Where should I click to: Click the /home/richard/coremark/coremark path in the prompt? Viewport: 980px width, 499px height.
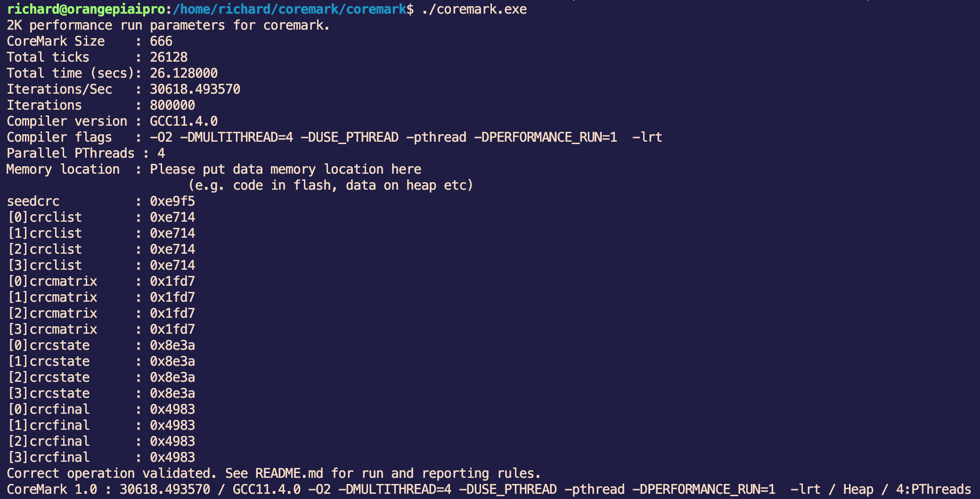click(289, 9)
